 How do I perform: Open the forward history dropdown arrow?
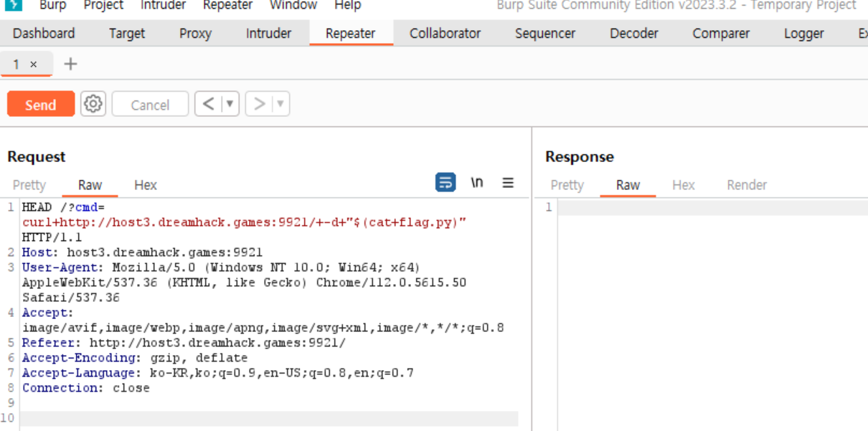[x=280, y=104]
